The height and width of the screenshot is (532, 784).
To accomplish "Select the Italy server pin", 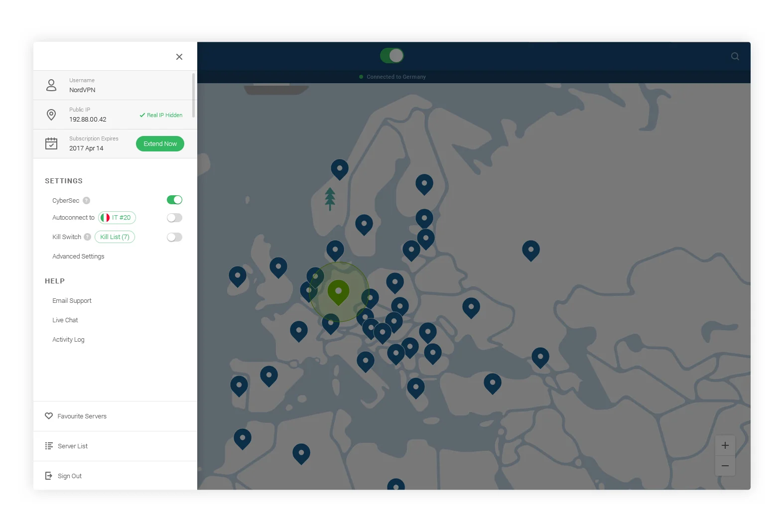I will (x=366, y=362).
